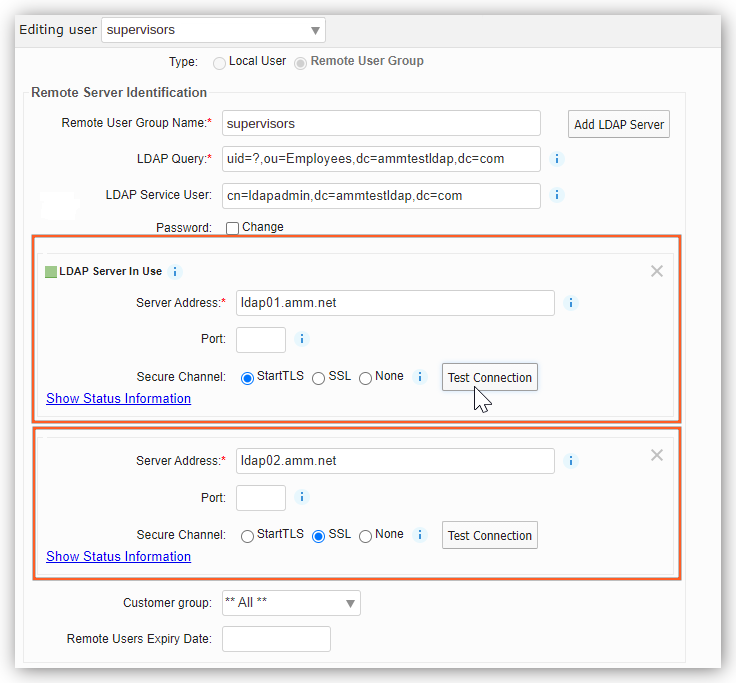736x683 pixels.
Task: Click info icon next to LDAP Query field
Action: tap(558, 159)
